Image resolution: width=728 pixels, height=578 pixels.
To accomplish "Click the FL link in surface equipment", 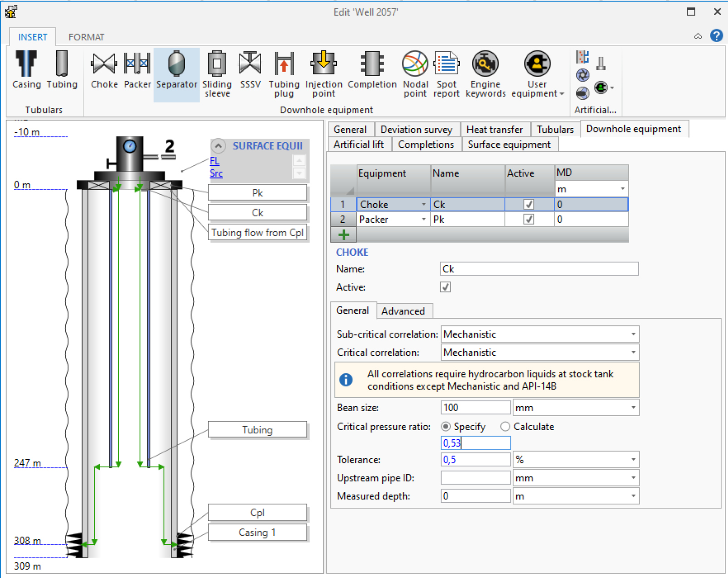I will 214,161.
